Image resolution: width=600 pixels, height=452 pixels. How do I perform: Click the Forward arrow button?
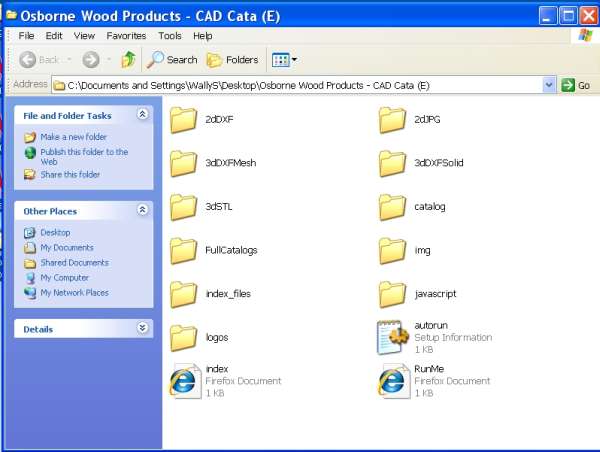[91, 60]
